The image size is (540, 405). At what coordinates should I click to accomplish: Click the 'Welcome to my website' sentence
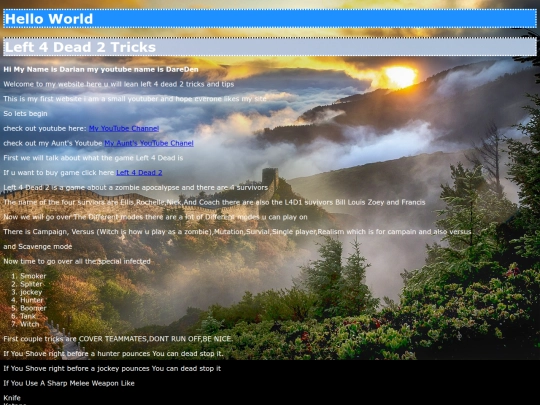pyautogui.click(x=118, y=84)
